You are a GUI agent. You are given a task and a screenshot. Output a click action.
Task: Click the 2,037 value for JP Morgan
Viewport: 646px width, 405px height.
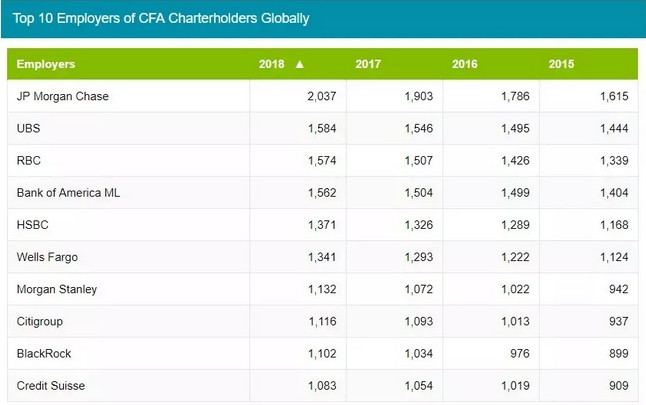[x=313, y=97]
